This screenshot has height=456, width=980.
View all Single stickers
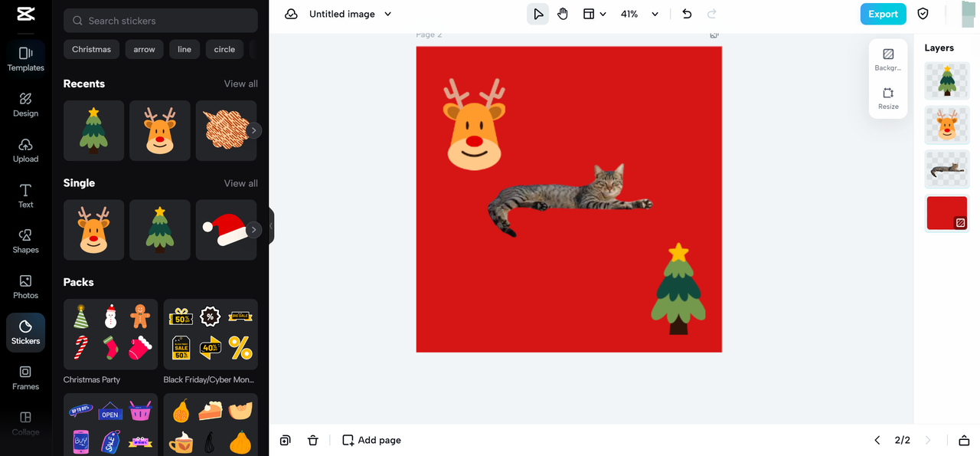click(240, 183)
